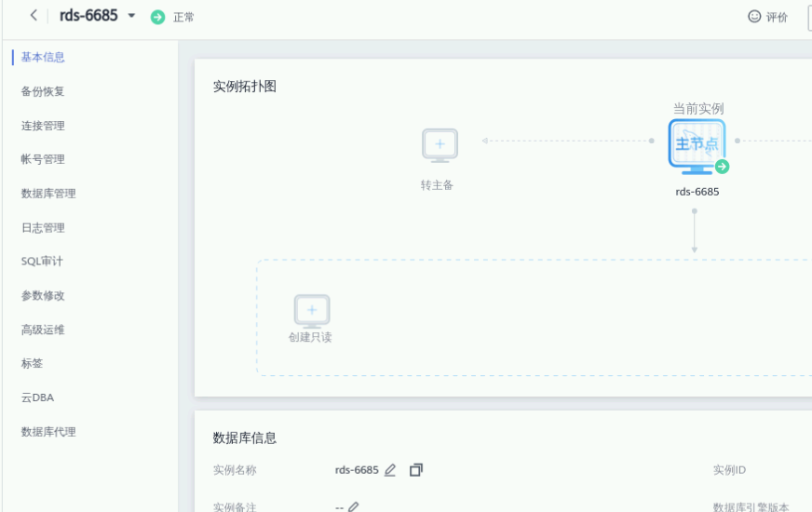Open the 评价 feedback link

pyautogui.click(x=777, y=17)
